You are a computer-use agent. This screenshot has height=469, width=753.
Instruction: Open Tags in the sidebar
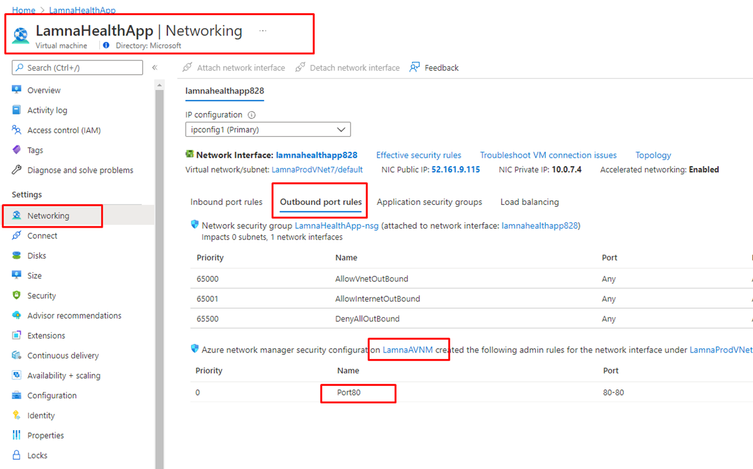pyautogui.click(x=35, y=150)
